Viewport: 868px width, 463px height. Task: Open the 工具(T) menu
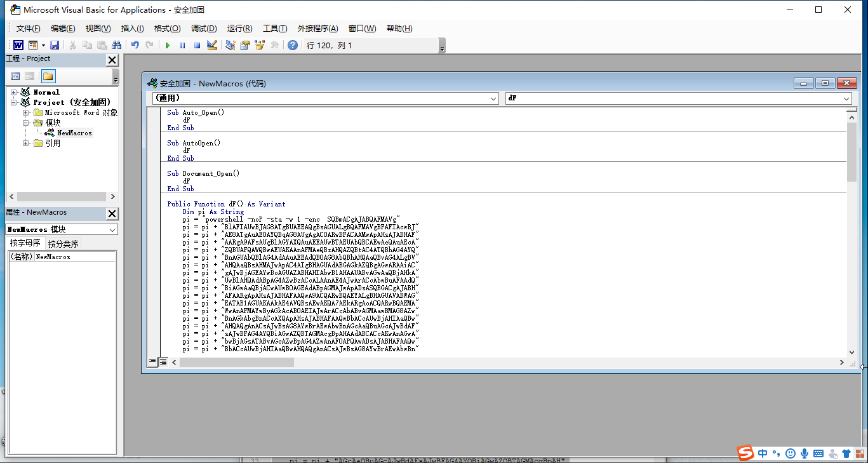[275, 29]
